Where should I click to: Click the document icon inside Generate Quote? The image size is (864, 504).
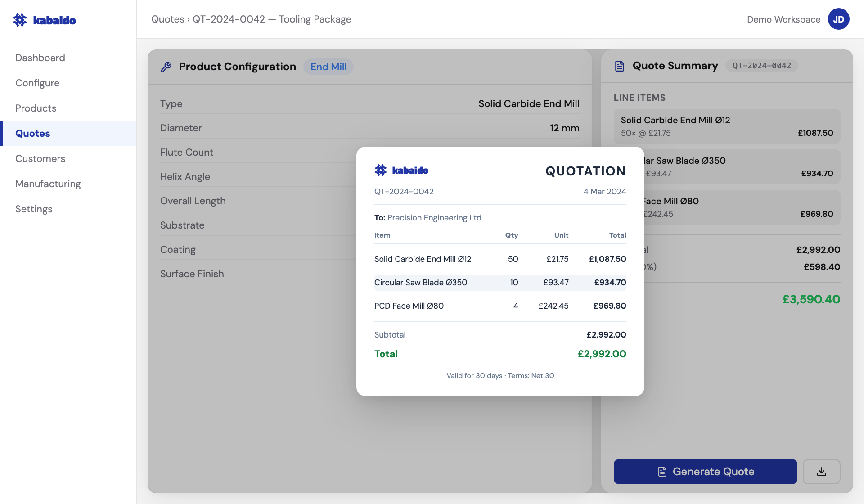click(661, 471)
